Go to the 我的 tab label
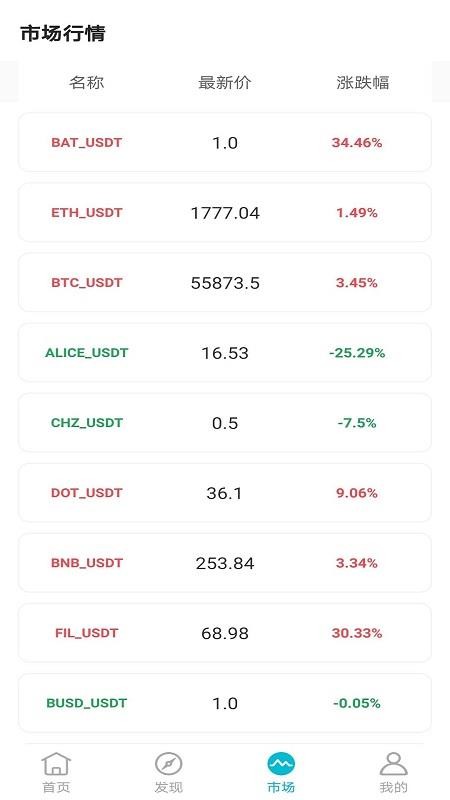Viewport: 450px width, 800px height. [393, 787]
